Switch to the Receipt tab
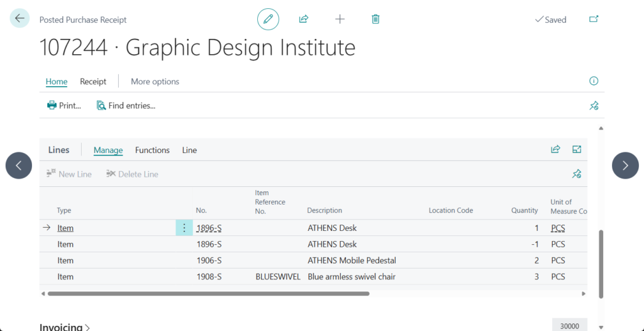Viewport: 644px width, 331px height. pos(93,82)
